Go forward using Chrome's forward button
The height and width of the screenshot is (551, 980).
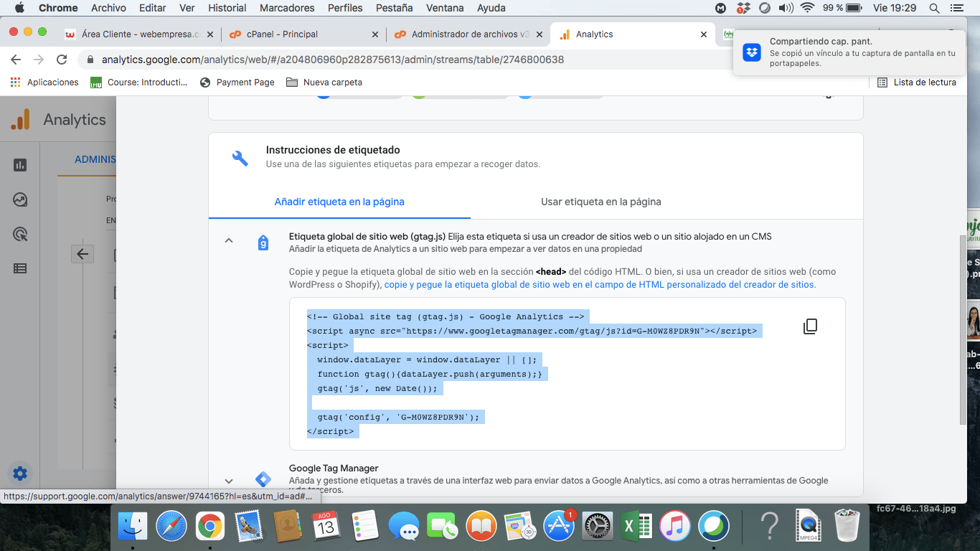39,60
